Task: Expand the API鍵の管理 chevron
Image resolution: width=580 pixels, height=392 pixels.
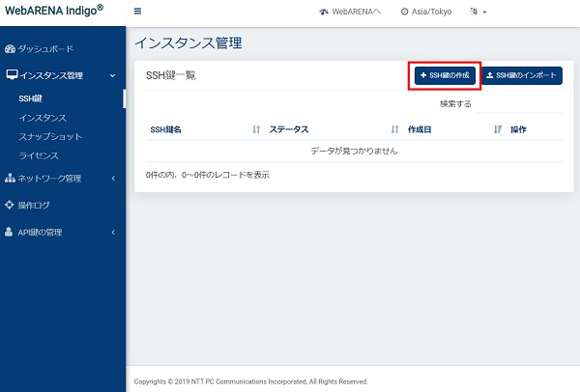Action: (x=113, y=232)
